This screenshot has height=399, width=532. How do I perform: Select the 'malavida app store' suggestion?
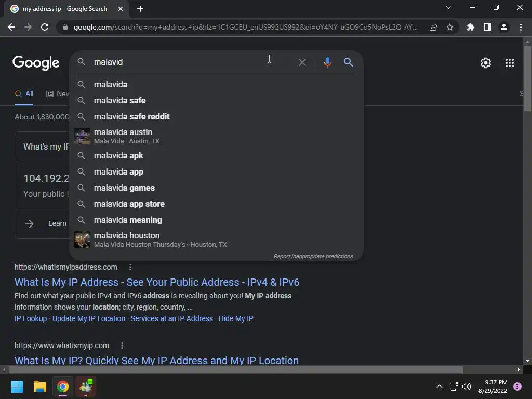pyautogui.click(x=216, y=204)
